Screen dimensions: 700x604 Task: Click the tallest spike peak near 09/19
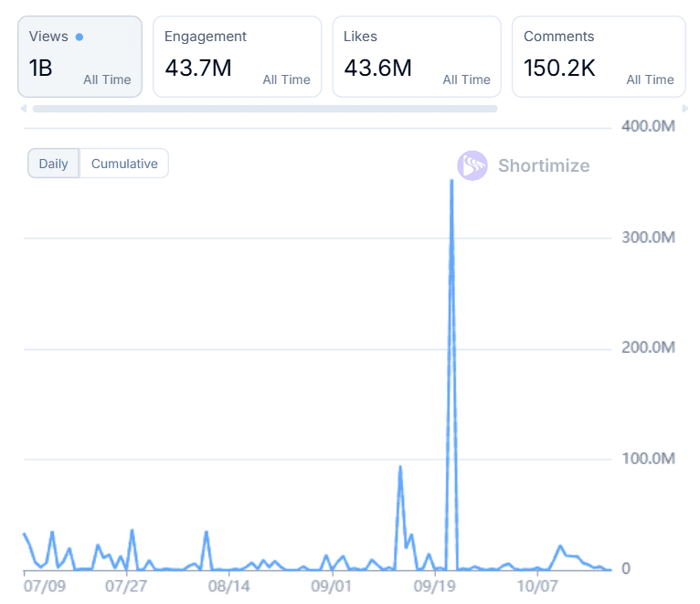tap(451, 181)
